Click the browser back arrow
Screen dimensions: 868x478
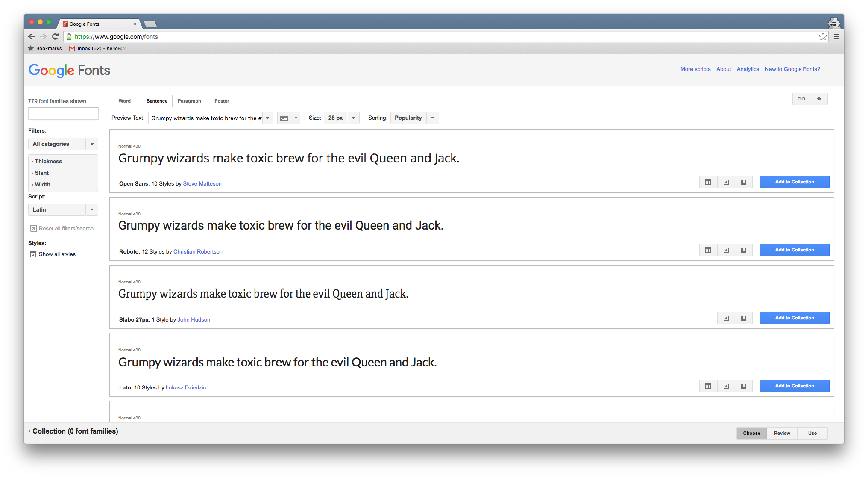pos(31,36)
